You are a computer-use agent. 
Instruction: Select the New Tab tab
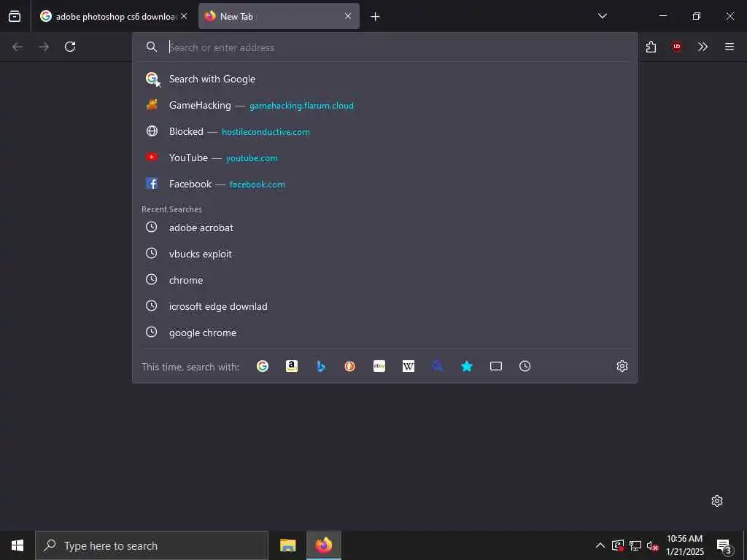279,16
